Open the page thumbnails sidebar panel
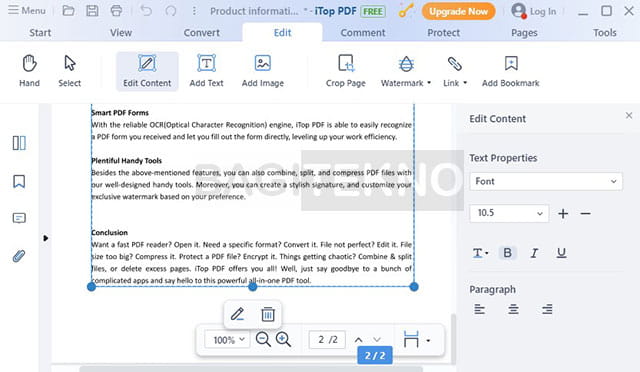This screenshot has height=372, width=640. click(19, 143)
